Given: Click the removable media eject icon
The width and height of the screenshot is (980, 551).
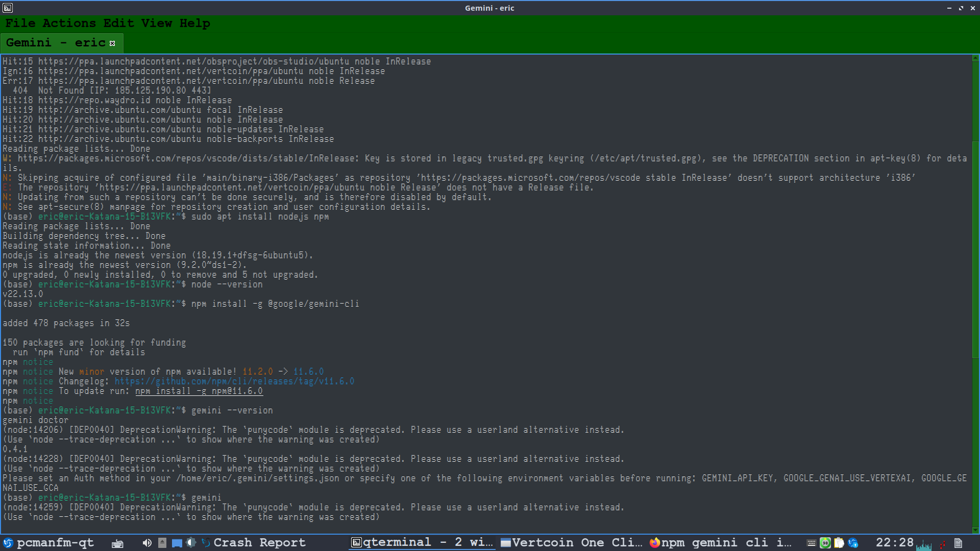Looking at the screenshot, I should pos(162,543).
